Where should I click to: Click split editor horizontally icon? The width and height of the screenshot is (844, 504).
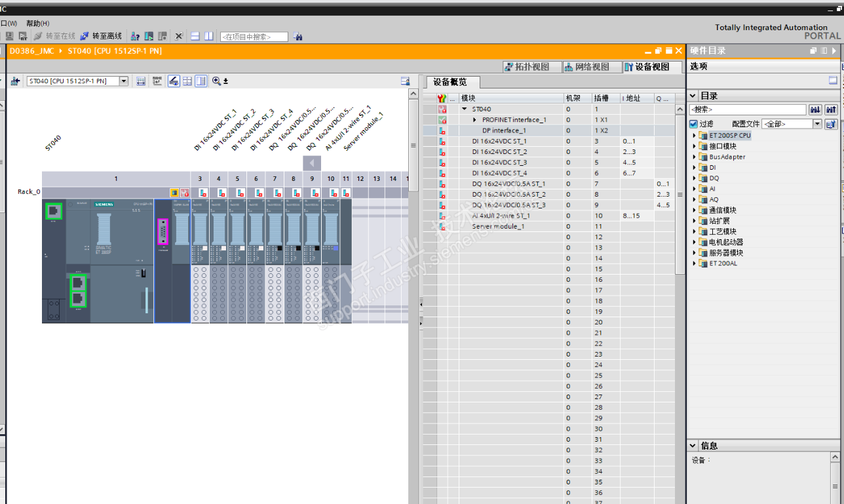pos(195,36)
